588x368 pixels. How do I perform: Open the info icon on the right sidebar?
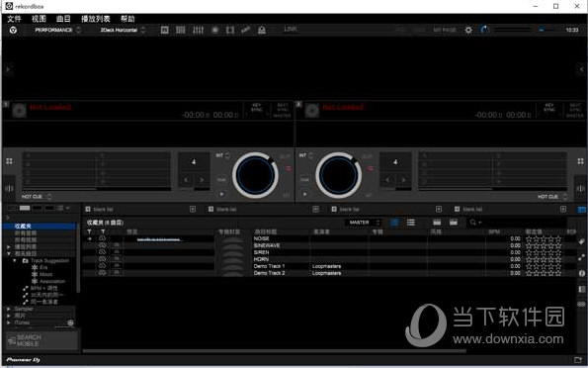pyautogui.click(x=582, y=273)
